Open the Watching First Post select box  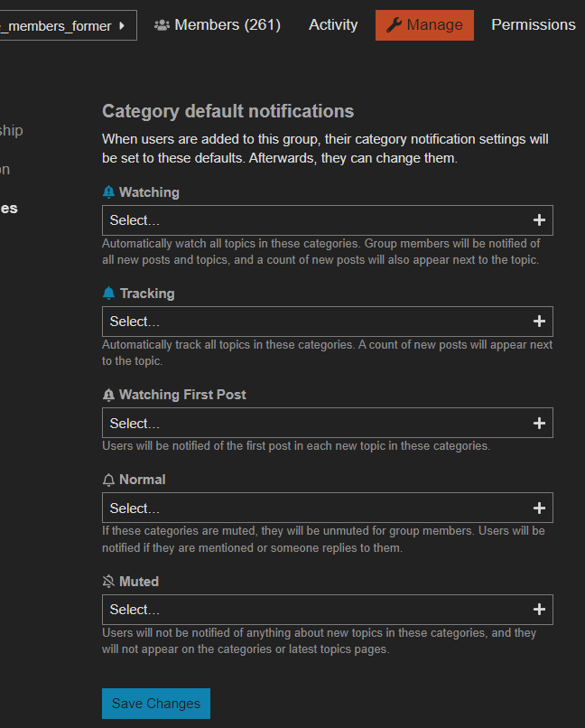(x=328, y=423)
